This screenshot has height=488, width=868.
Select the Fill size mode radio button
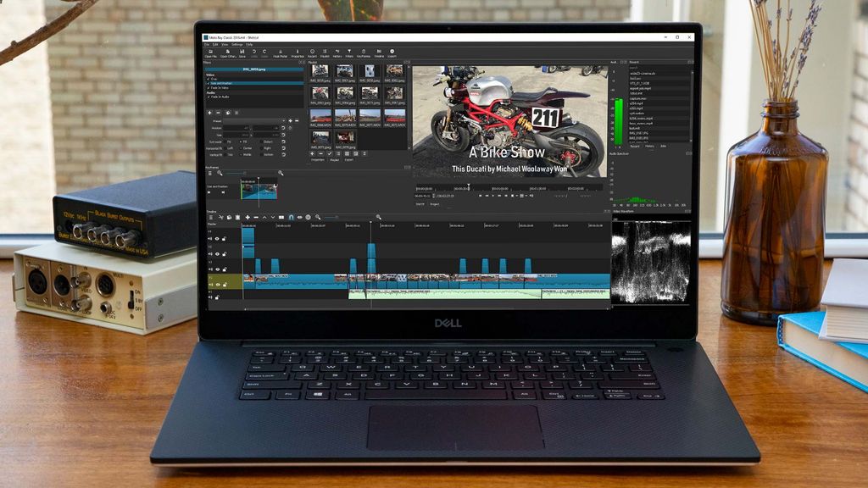pyautogui.click(x=241, y=141)
